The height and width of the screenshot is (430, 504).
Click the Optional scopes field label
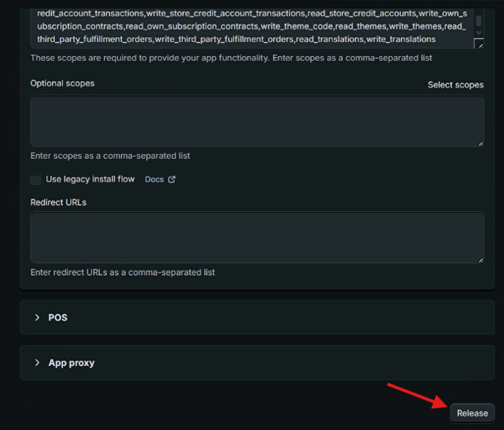[62, 83]
